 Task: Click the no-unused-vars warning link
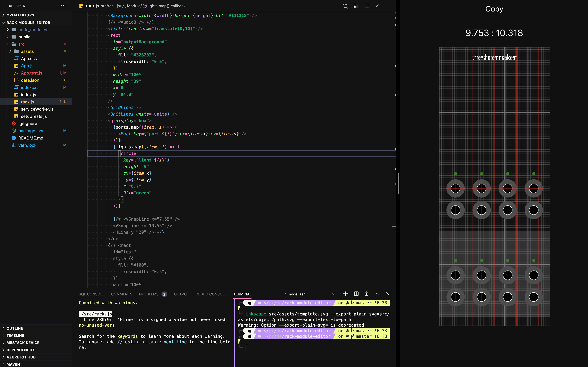point(96,325)
